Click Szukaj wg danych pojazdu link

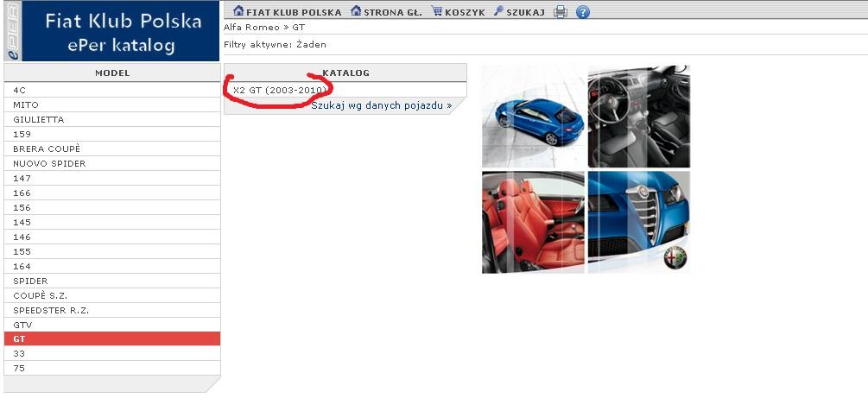pyautogui.click(x=382, y=105)
